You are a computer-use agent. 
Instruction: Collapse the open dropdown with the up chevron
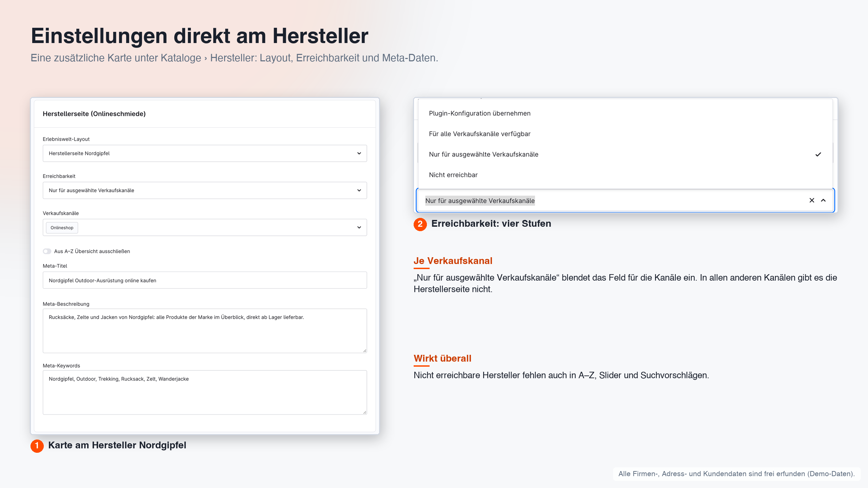pos(823,200)
